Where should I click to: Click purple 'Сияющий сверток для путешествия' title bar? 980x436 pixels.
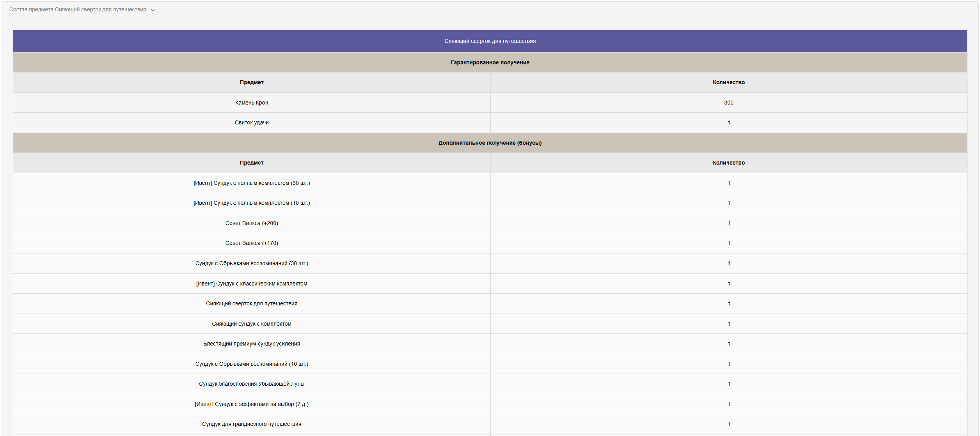[x=490, y=41]
